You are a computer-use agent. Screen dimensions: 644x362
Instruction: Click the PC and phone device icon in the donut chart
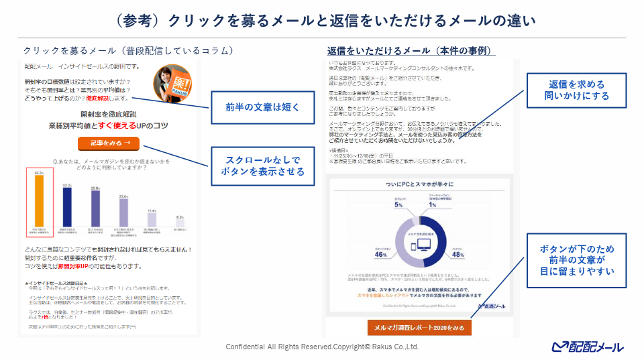point(421,245)
